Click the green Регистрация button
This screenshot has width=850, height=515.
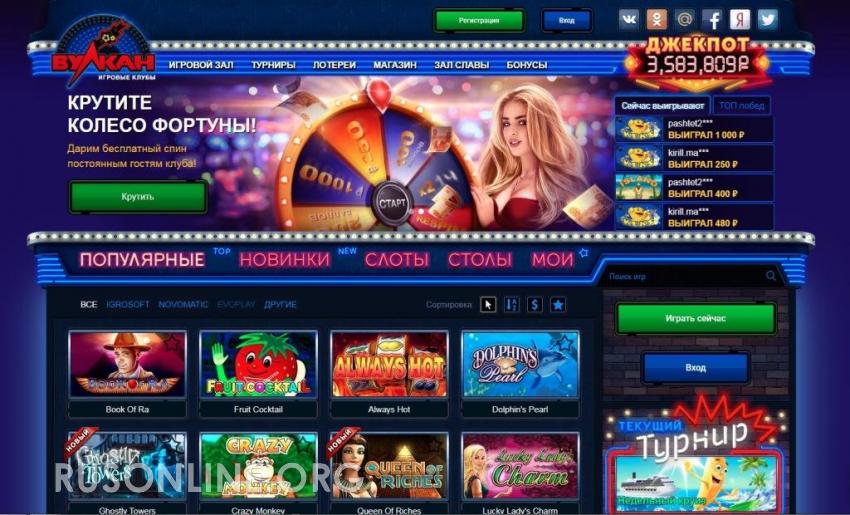pos(479,21)
